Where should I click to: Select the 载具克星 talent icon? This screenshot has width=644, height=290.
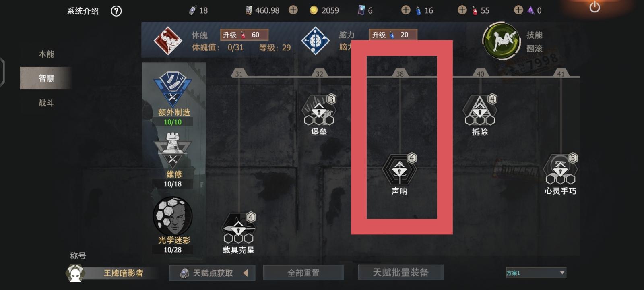239,228
